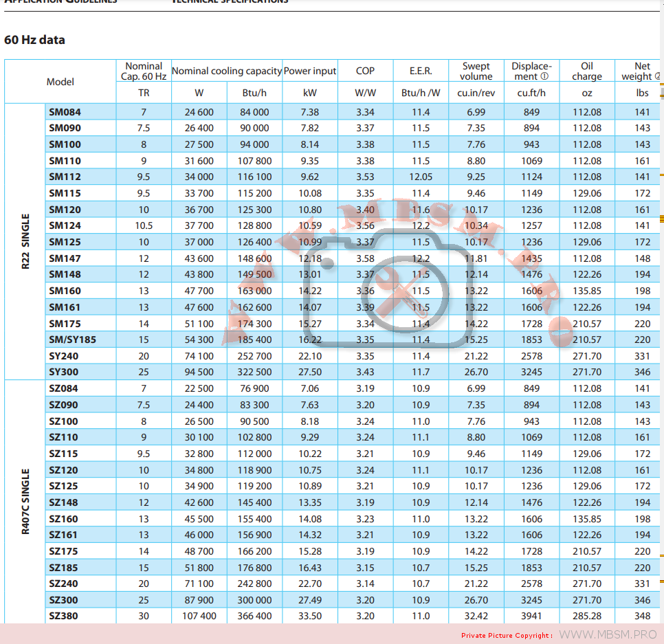Select the 60 Hz data heading
Screen dimensions: 664x644
coord(35,40)
